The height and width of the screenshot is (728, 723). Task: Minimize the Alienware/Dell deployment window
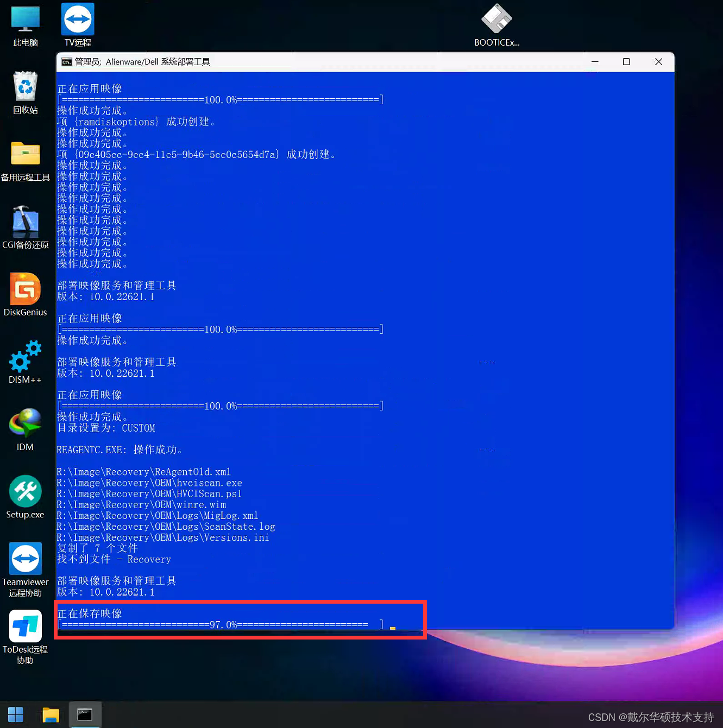tap(595, 62)
